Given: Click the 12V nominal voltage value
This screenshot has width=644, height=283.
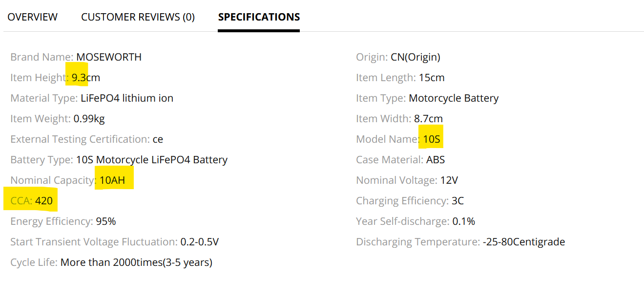Looking at the screenshot, I should (449, 180).
